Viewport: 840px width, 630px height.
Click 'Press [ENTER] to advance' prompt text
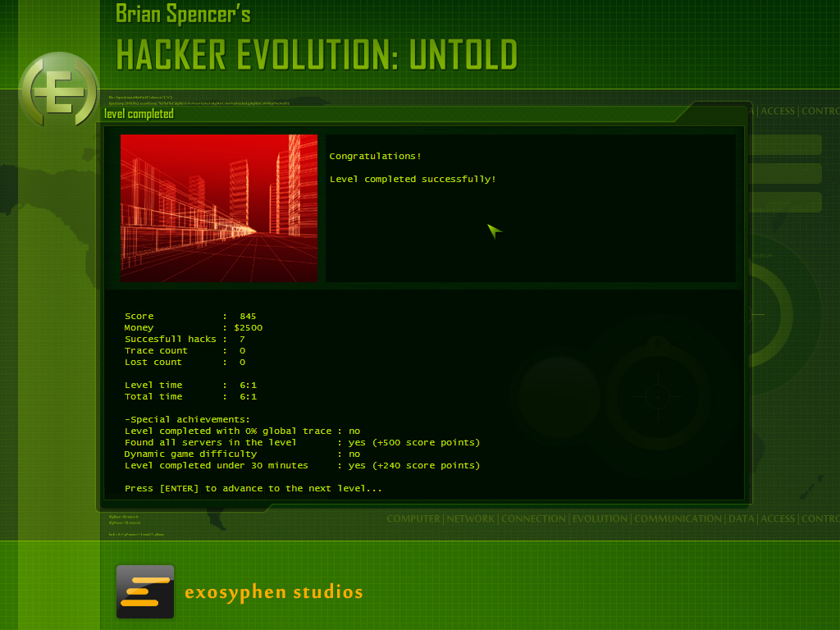coord(253,488)
